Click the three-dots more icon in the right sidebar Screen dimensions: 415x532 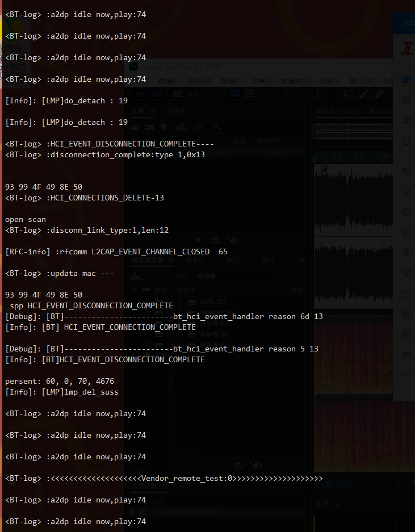406,375
